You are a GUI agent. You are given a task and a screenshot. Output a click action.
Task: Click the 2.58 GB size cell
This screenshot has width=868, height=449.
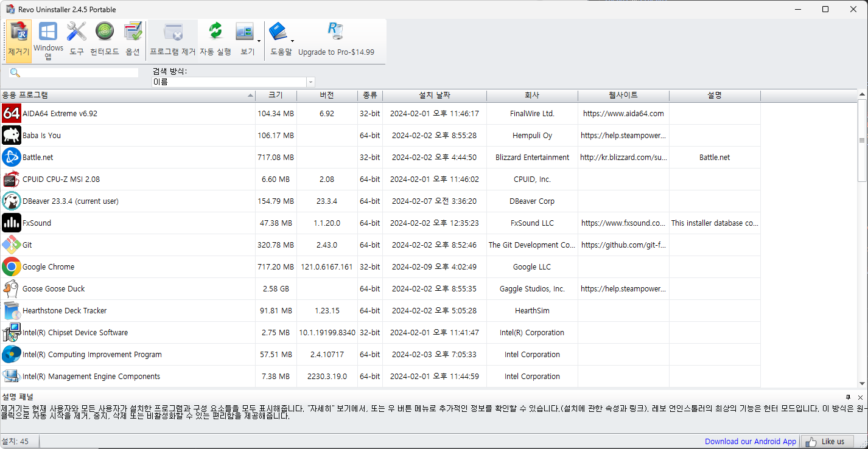[x=276, y=289]
